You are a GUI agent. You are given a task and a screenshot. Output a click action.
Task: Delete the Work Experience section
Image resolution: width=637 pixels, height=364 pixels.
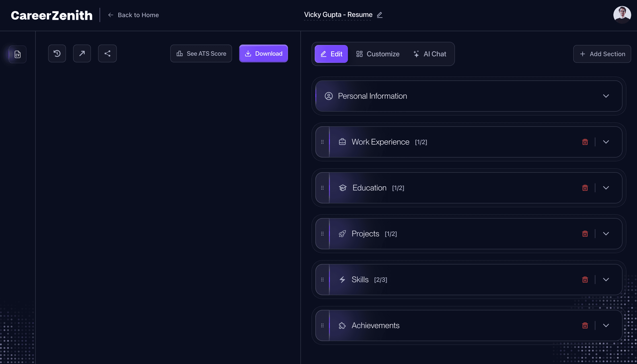[x=585, y=142]
